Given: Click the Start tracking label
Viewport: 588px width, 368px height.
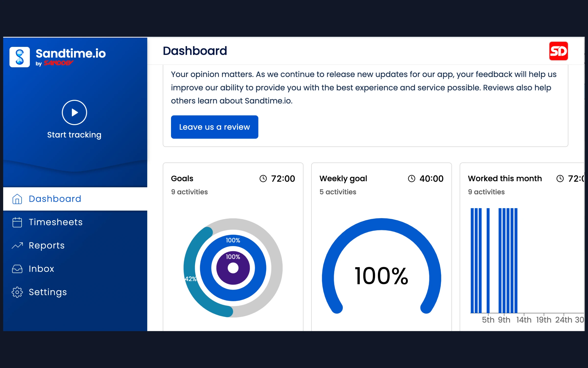Looking at the screenshot, I should point(74,135).
